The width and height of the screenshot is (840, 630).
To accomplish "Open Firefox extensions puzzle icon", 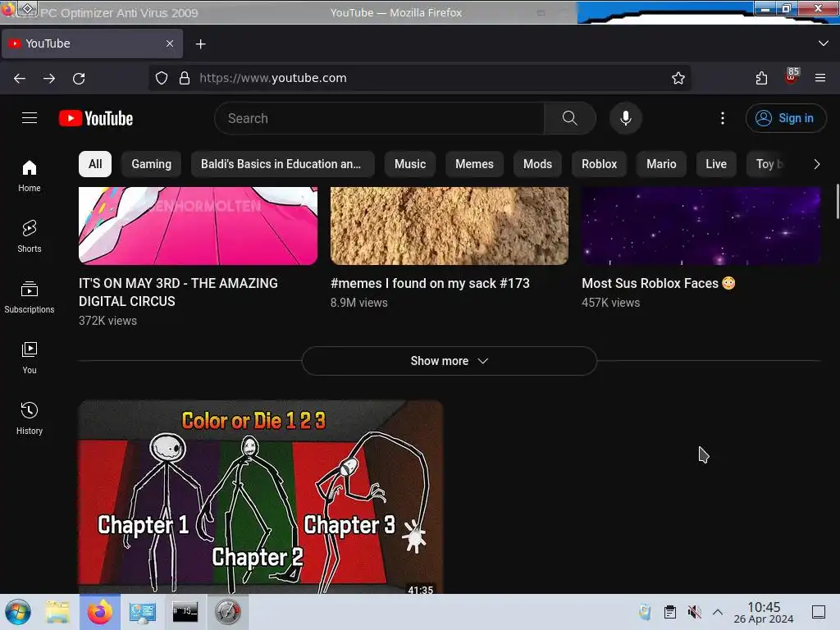I will pos(761,78).
